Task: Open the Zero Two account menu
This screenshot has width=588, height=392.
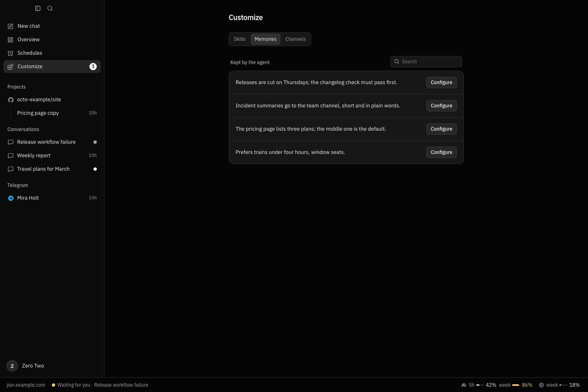Action: 52,366
